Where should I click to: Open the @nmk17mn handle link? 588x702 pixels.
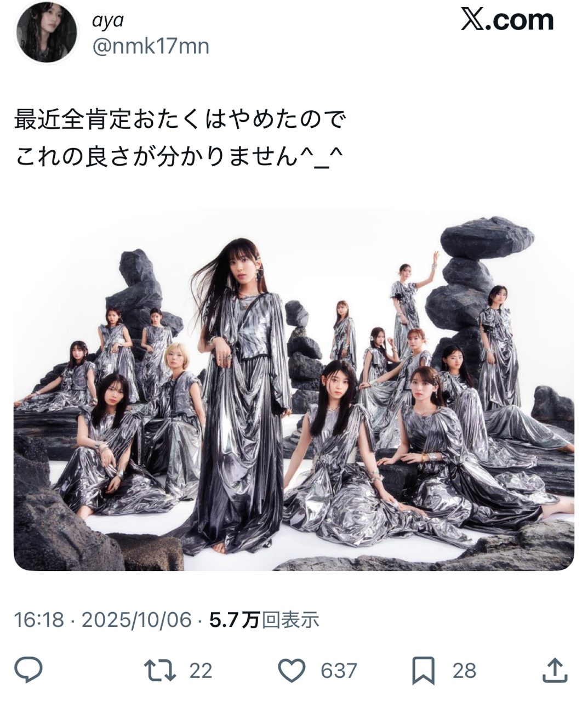click(x=151, y=46)
